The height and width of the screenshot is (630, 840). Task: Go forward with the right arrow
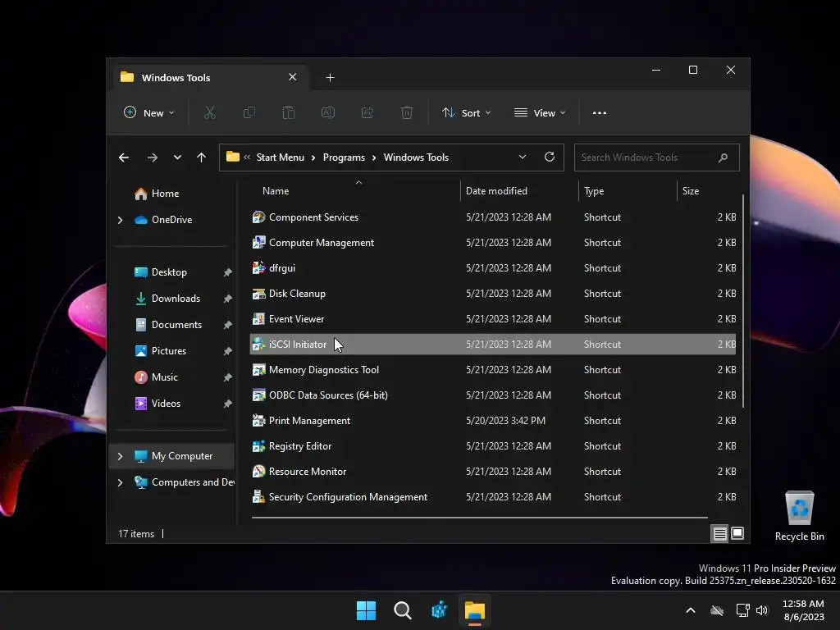tap(152, 157)
